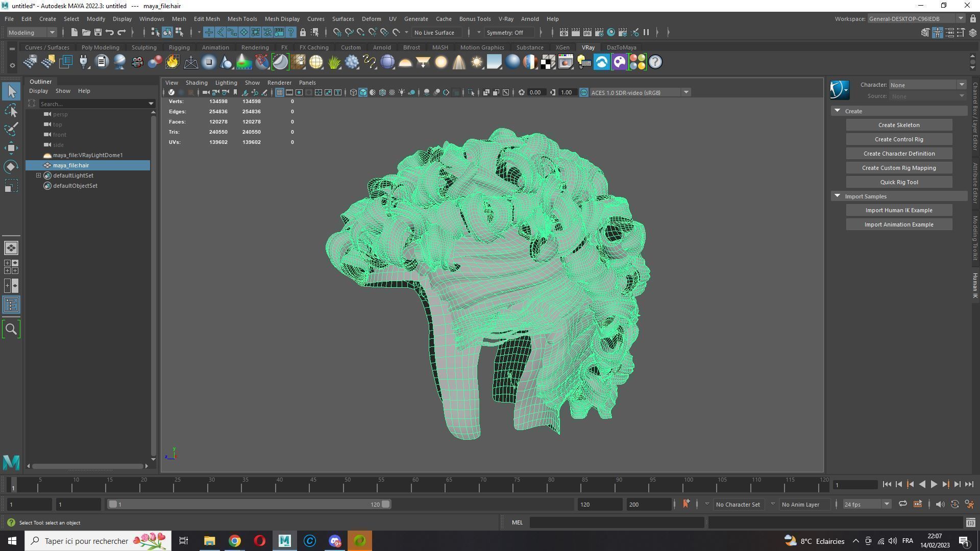Switch to the Poly Modeling shelf tab
980x551 pixels.
100,47
